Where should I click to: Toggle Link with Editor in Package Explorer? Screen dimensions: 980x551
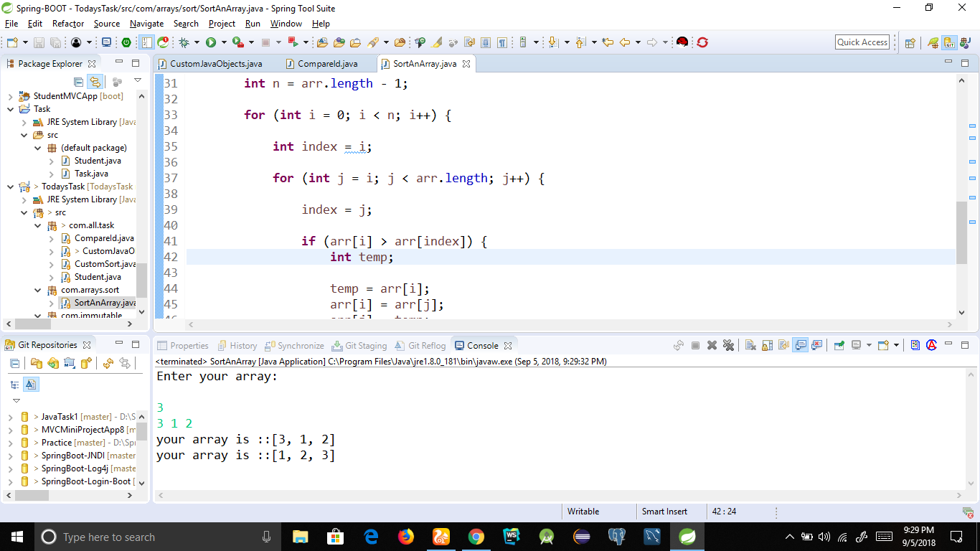[x=94, y=83]
